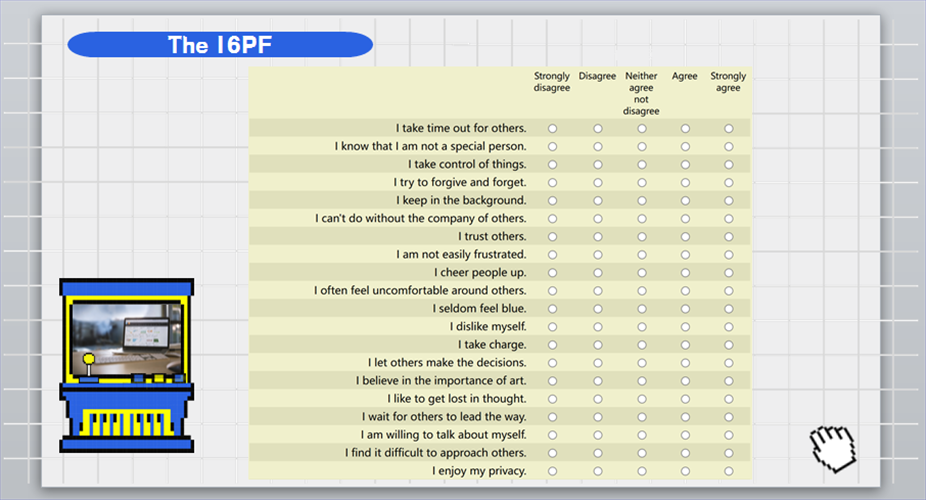Click the arcade machine icon
Viewport: 926px width, 500px height.
pyautogui.click(x=126, y=365)
